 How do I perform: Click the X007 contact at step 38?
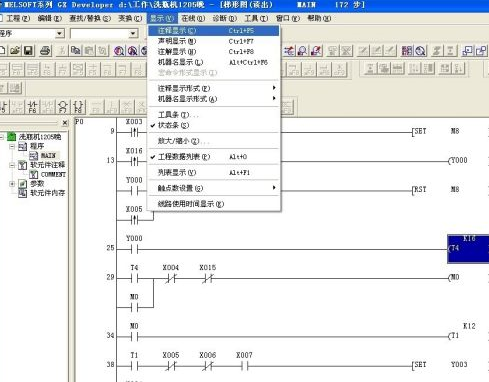[x=244, y=366]
